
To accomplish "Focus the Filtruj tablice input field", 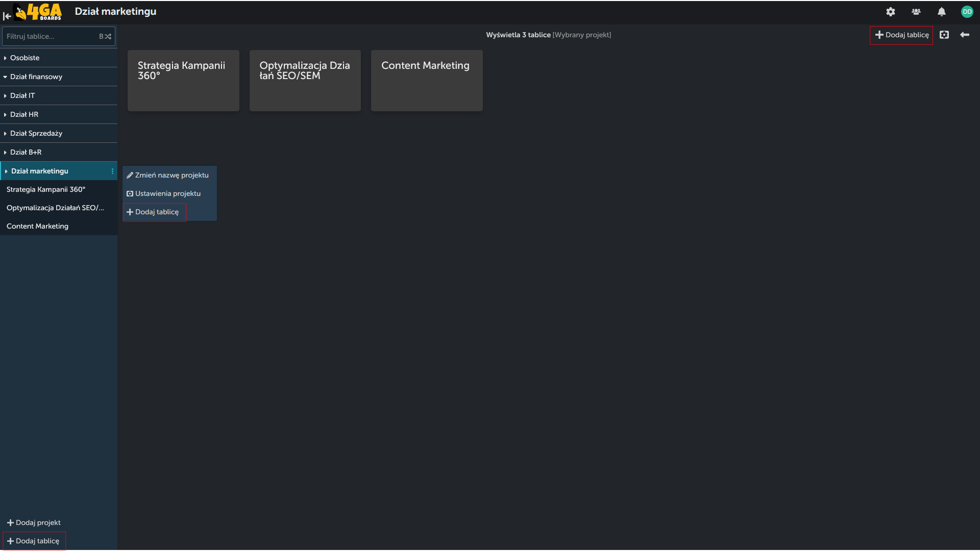I will pyautogui.click(x=50, y=36).
